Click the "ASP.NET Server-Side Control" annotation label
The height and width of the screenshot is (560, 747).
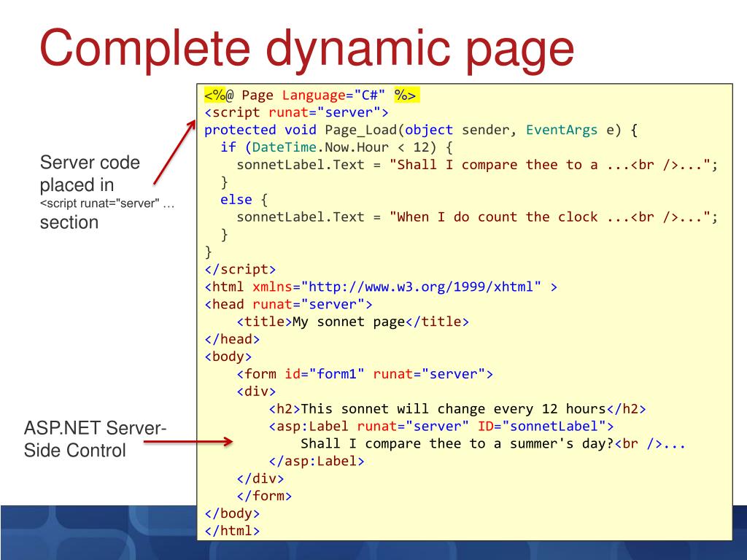tap(95, 439)
